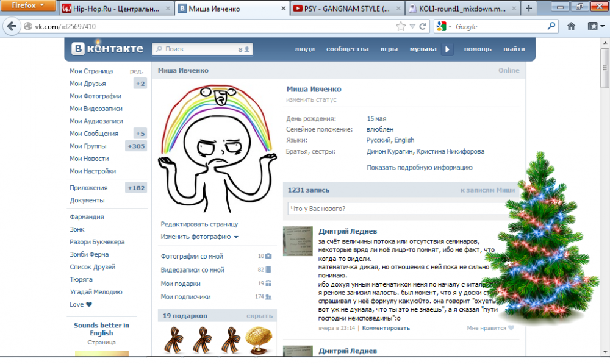This screenshot has height=364, width=610.
Task: Click the +305 groups counter badge
Action: click(x=136, y=146)
